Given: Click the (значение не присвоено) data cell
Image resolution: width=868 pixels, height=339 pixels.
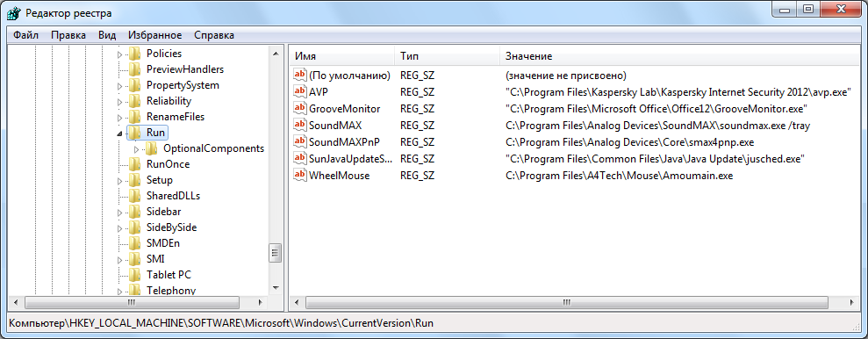Looking at the screenshot, I should tap(565, 75).
